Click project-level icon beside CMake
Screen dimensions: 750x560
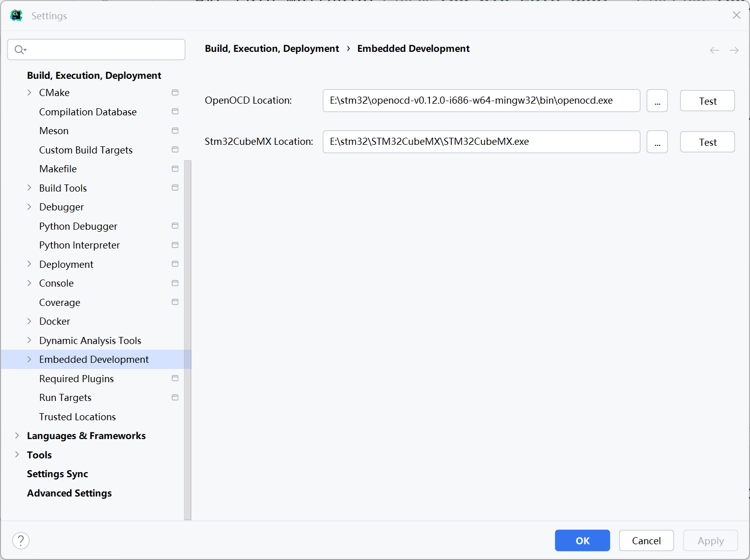[x=175, y=92]
